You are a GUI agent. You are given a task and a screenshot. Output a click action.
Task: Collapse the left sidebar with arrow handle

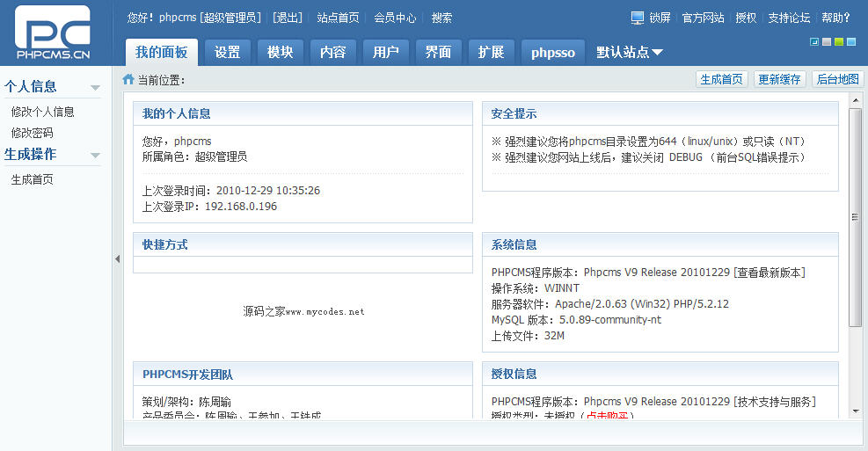tap(117, 258)
